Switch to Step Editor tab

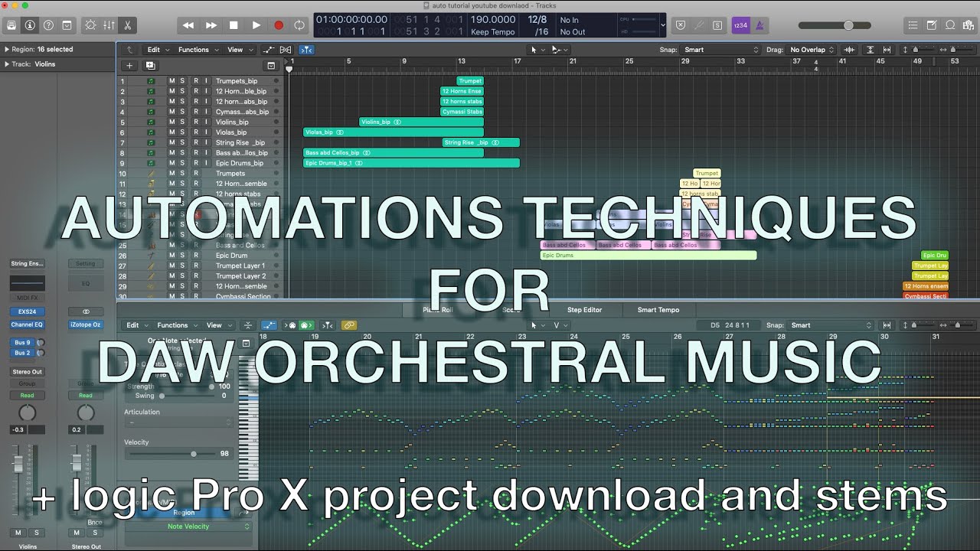coord(584,310)
